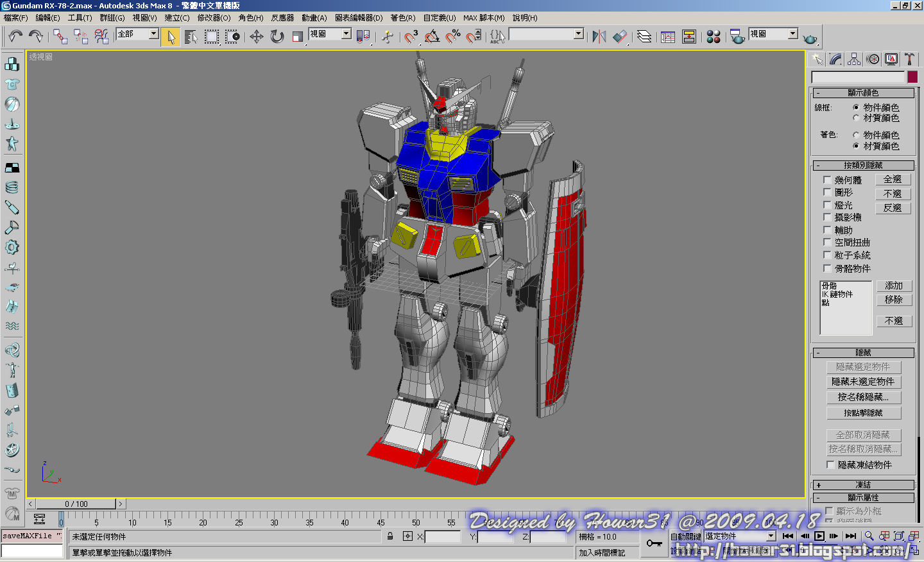Open the 修改器(O) menu

pyautogui.click(x=214, y=18)
